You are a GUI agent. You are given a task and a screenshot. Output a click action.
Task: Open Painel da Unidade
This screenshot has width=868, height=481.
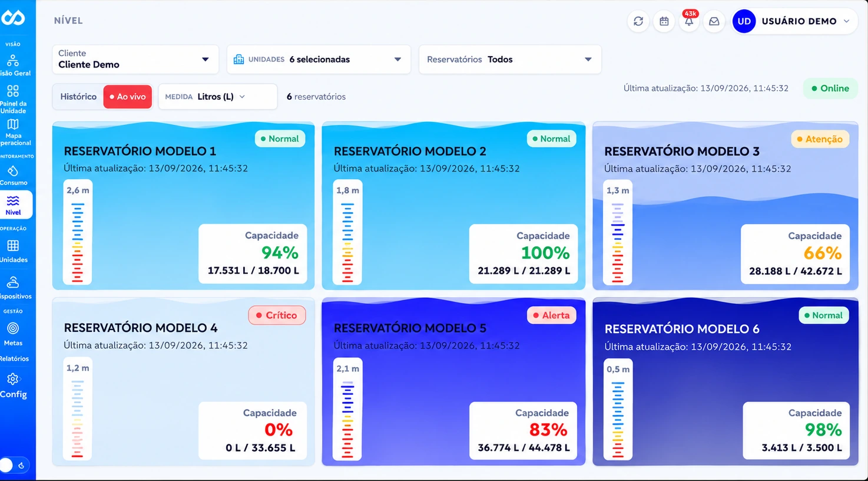13,99
